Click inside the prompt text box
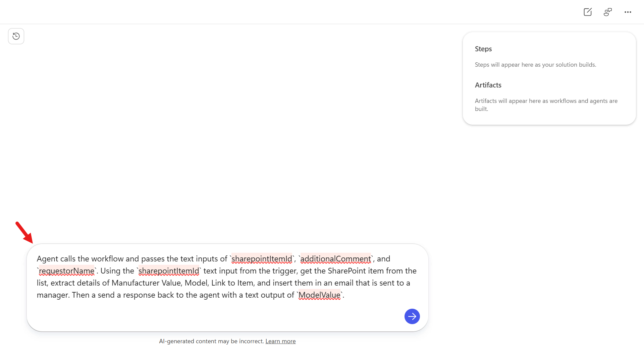 pos(227,288)
